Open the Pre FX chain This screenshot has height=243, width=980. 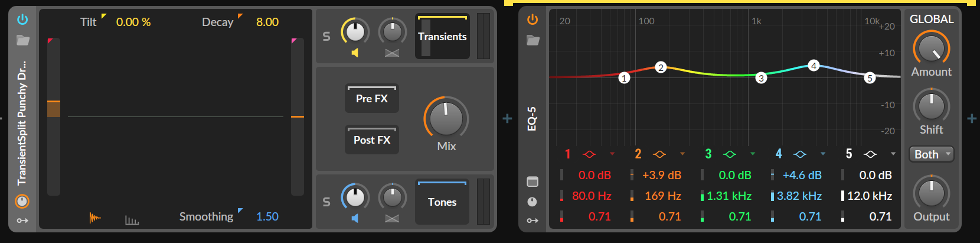coord(372,99)
